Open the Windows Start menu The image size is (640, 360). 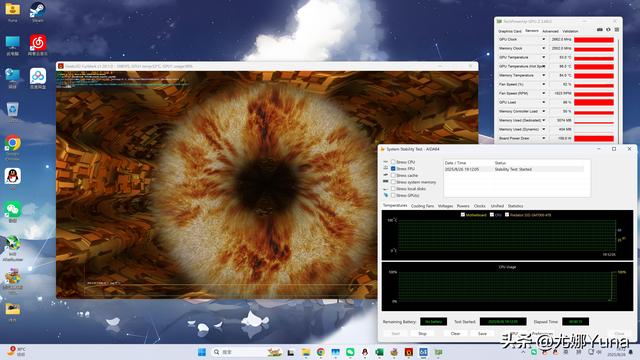tap(202, 352)
